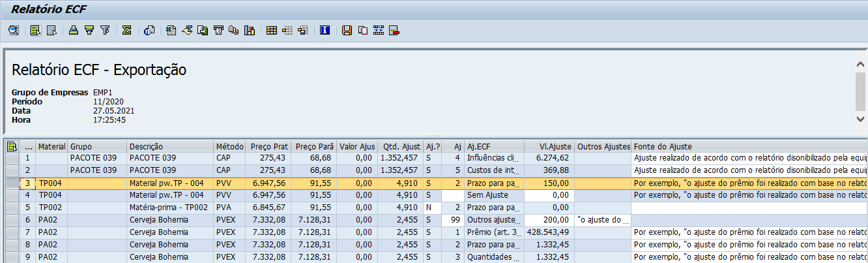Click header panel scroll-up arrow

click(861, 65)
